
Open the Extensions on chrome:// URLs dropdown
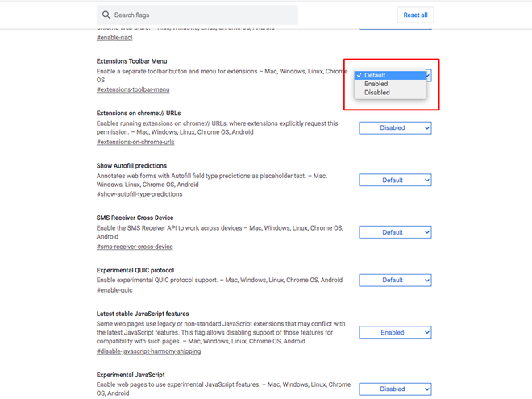point(395,128)
